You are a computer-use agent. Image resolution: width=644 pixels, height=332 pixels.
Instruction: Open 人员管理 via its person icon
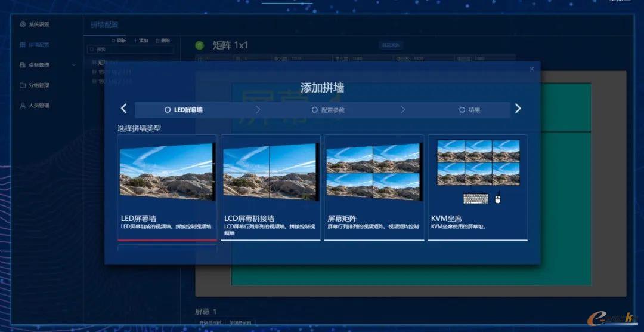[23, 105]
